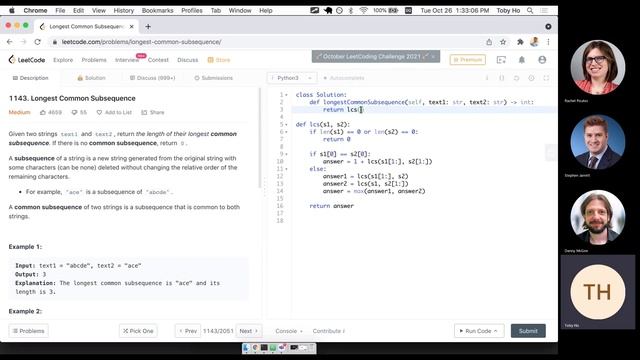Image resolution: width=640 pixels, height=360 pixels.
Task: Open Chrome extensions puzzle icon
Action: pos(520,42)
